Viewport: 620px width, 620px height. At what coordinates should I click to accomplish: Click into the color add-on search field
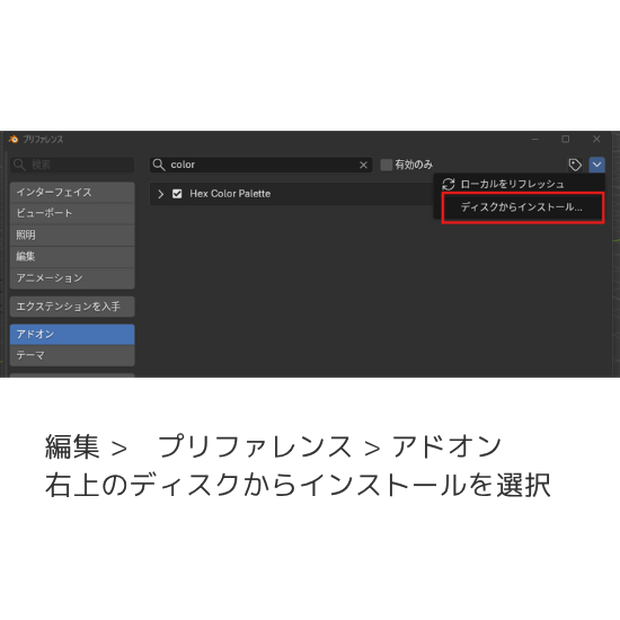click(x=261, y=165)
